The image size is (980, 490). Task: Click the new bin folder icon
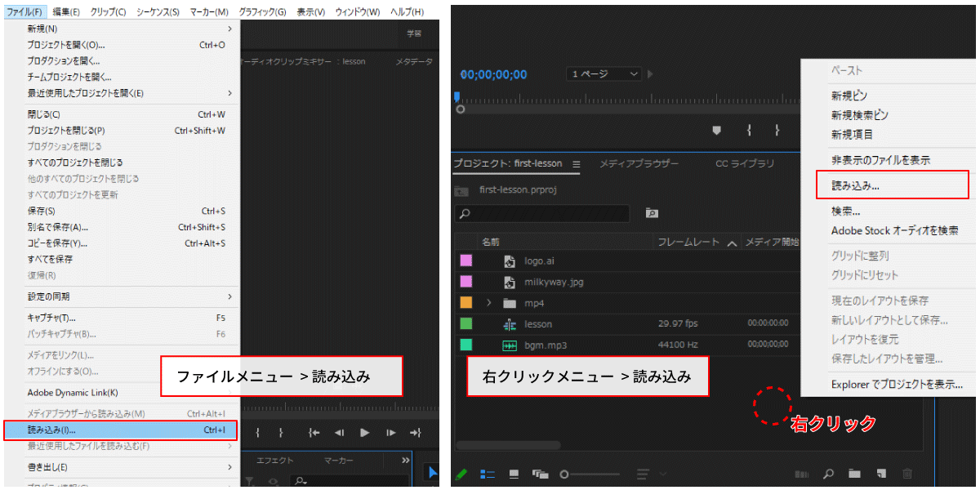tap(854, 474)
